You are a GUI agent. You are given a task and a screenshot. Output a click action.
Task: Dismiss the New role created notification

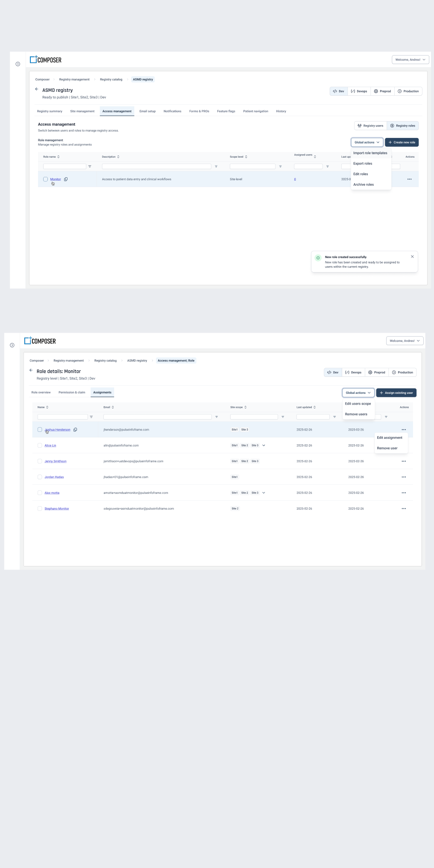412,257
